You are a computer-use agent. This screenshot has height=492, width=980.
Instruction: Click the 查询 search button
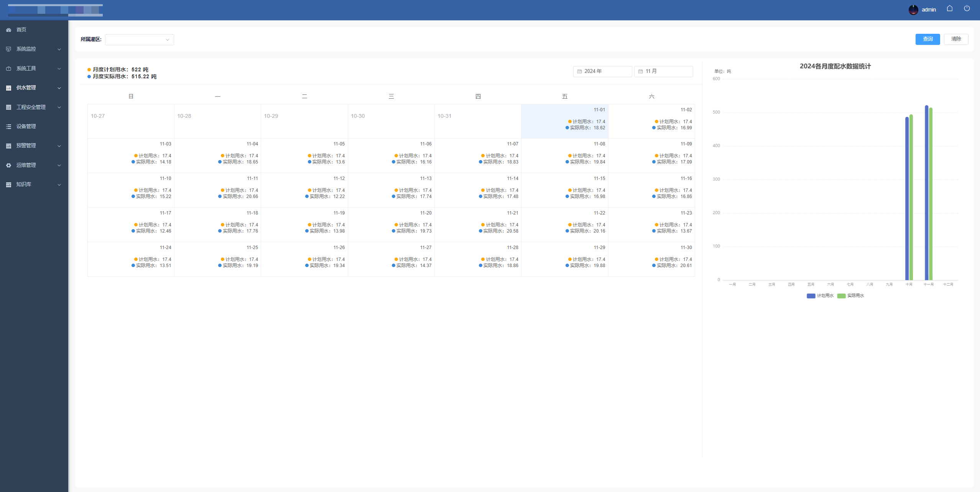(x=927, y=39)
